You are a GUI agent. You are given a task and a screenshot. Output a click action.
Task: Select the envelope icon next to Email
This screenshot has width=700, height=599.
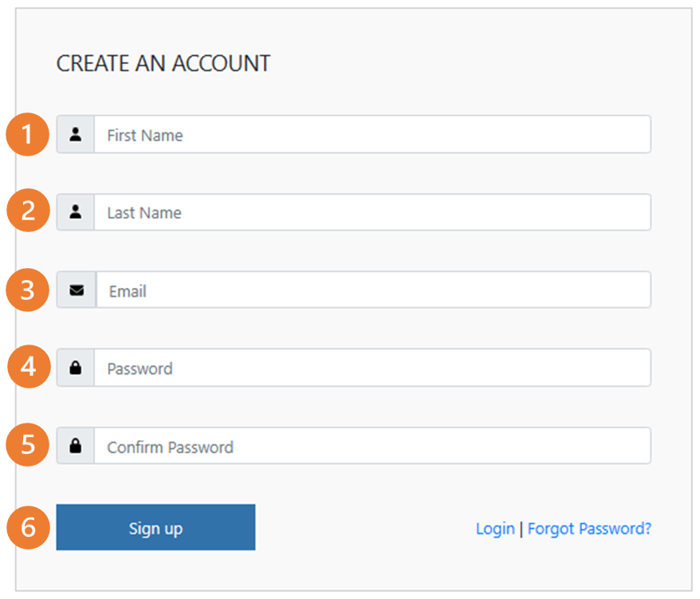[77, 290]
